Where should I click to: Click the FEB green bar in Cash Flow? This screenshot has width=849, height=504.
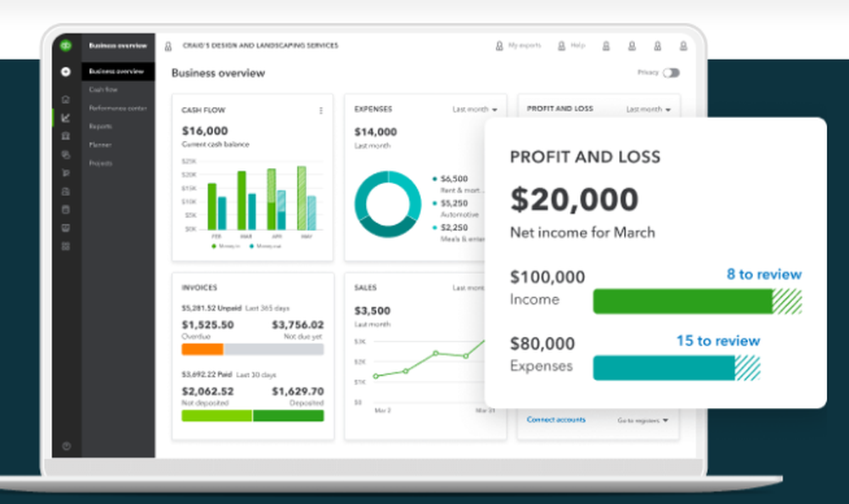[x=212, y=207]
